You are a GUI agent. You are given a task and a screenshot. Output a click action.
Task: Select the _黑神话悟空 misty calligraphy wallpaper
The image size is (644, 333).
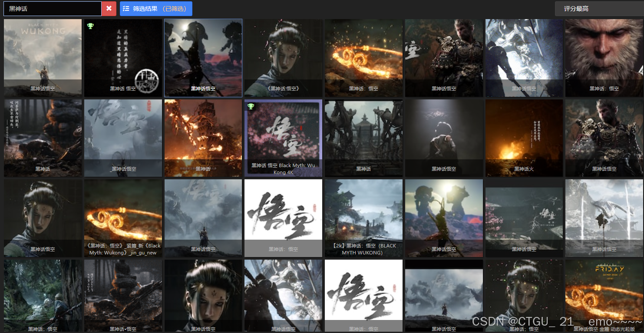123,138
